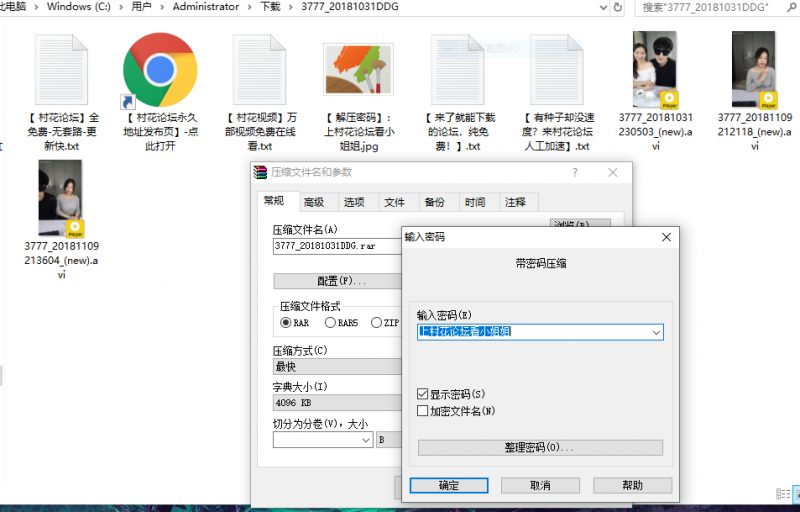Click the 帮助 button in password dialog

(633, 485)
